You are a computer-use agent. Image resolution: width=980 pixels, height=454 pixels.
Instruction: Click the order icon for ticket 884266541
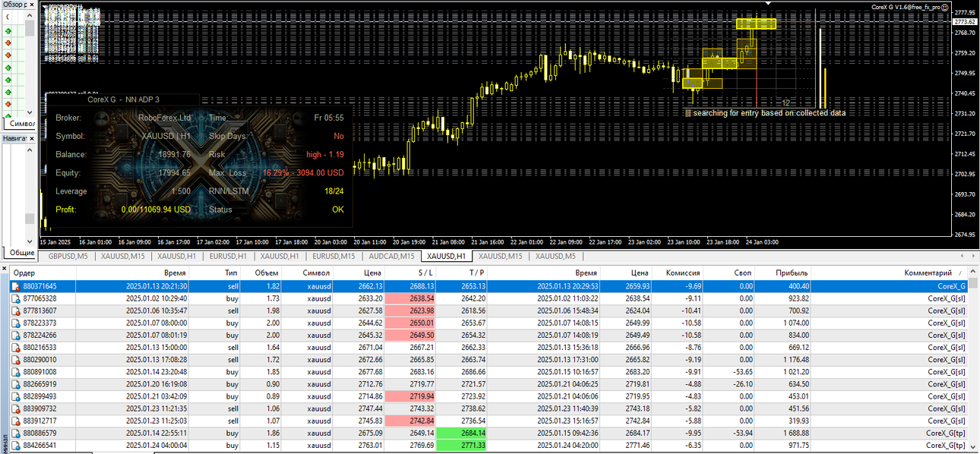click(16, 445)
